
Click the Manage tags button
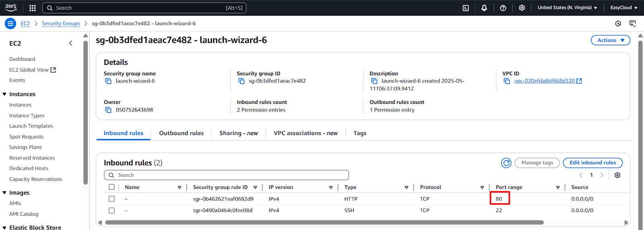point(537,163)
